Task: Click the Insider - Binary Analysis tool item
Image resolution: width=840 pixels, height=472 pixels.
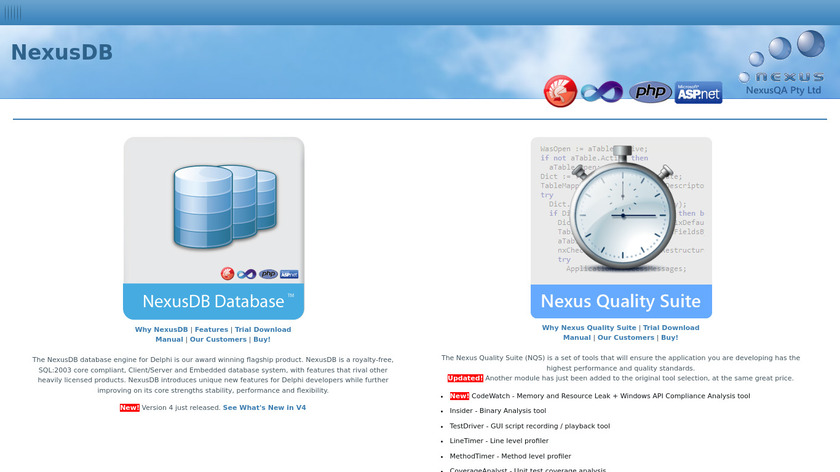Action: click(498, 411)
